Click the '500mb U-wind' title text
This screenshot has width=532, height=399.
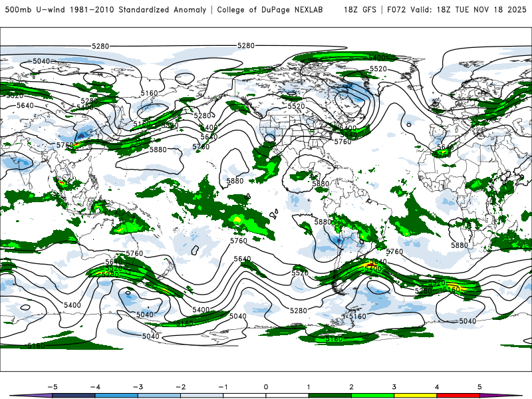pyautogui.click(x=35, y=9)
